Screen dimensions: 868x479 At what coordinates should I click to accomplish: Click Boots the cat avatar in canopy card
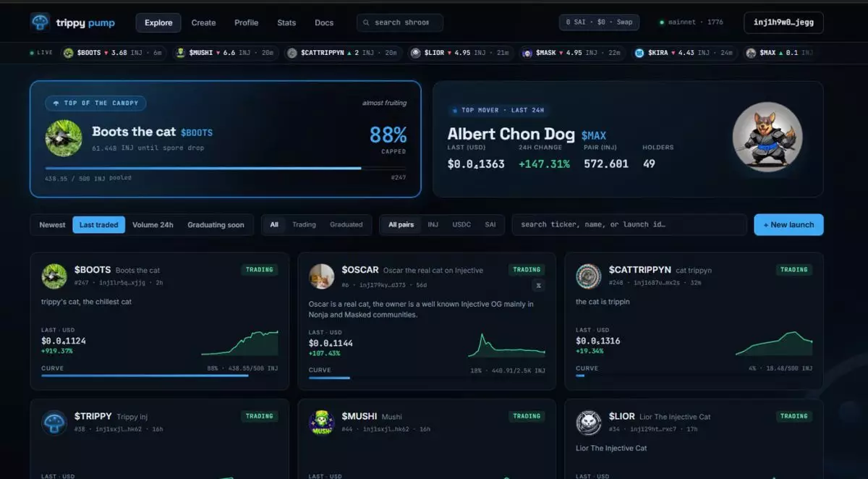point(63,137)
